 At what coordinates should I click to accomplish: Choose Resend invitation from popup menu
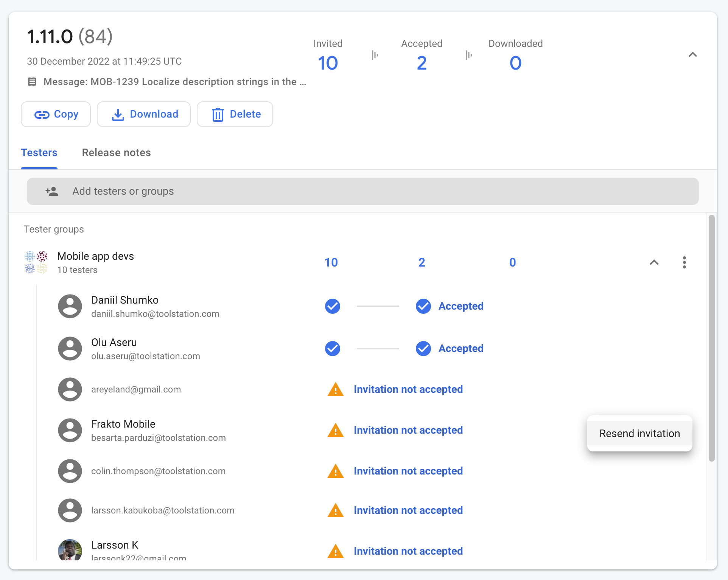639,433
